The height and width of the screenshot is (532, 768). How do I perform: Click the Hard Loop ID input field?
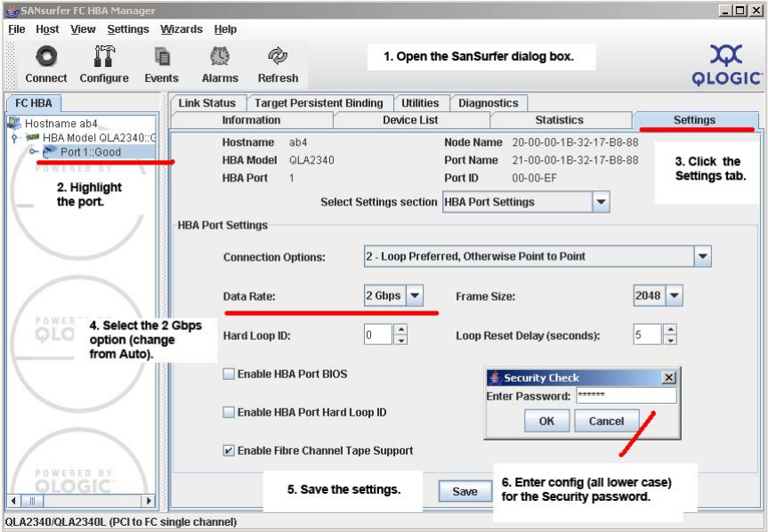tap(377, 335)
